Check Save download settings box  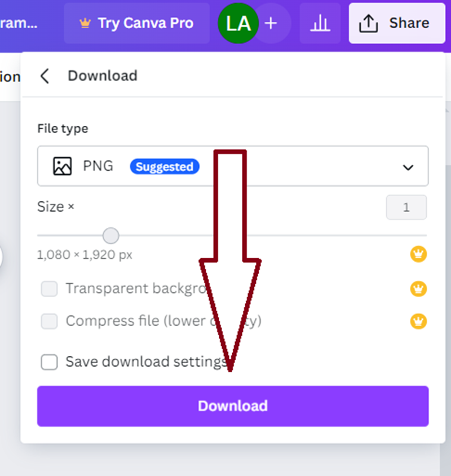(x=50, y=362)
